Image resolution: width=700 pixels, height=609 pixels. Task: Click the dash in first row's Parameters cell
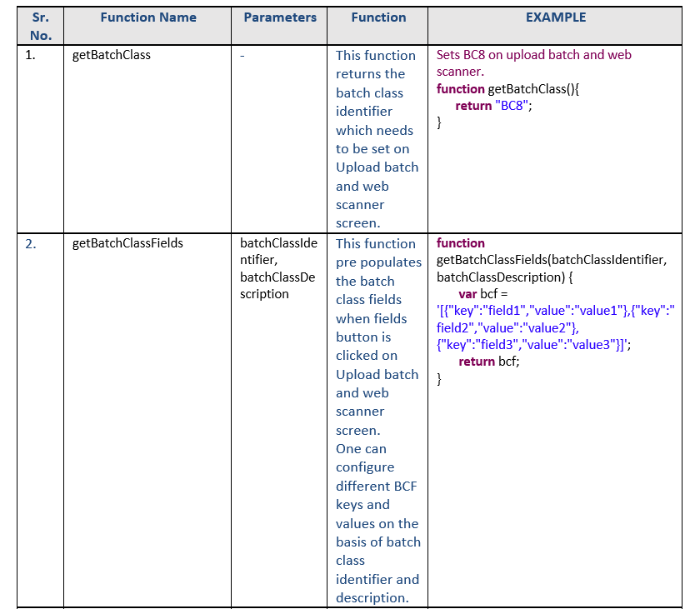click(242, 56)
